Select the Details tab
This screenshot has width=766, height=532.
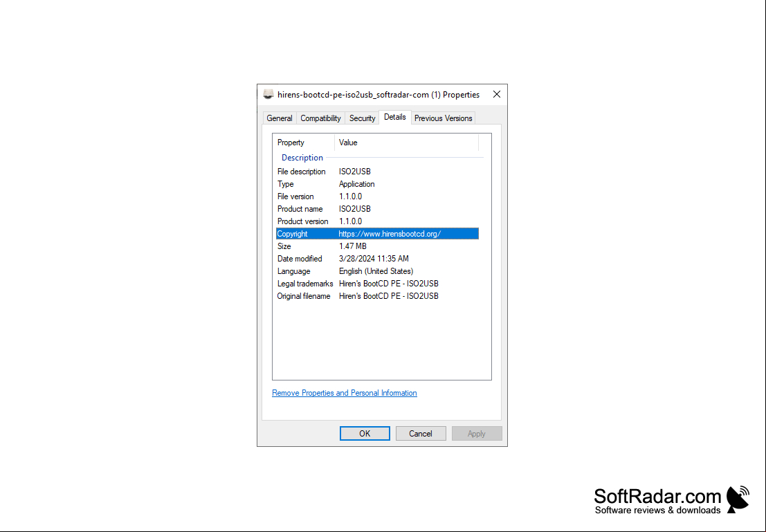[x=394, y=117]
